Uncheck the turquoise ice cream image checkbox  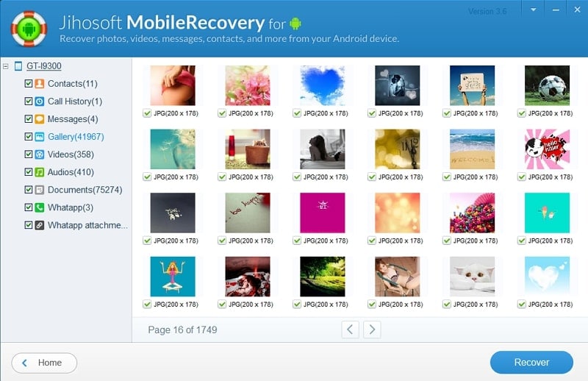click(x=522, y=241)
